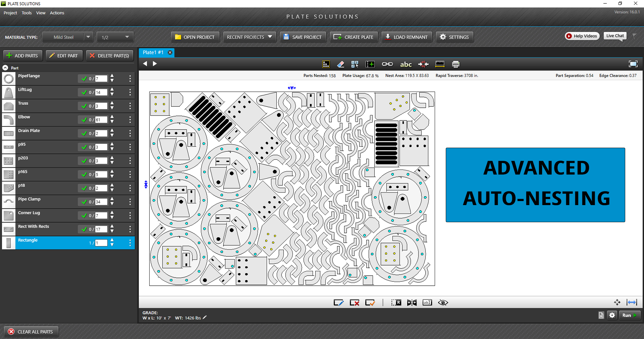Screen dimensions: 644x339
Task: Switch to the Plate1 #1 tab
Action: [x=153, y=53]
